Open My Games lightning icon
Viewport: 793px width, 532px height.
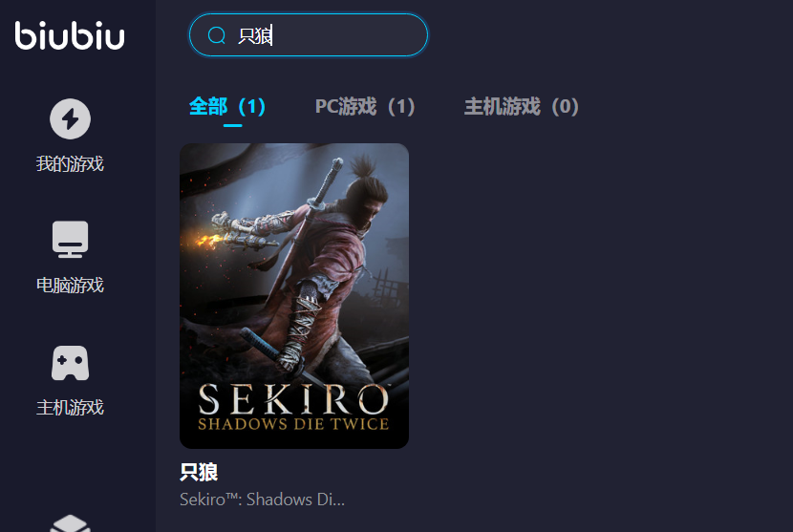pos(71,118)
